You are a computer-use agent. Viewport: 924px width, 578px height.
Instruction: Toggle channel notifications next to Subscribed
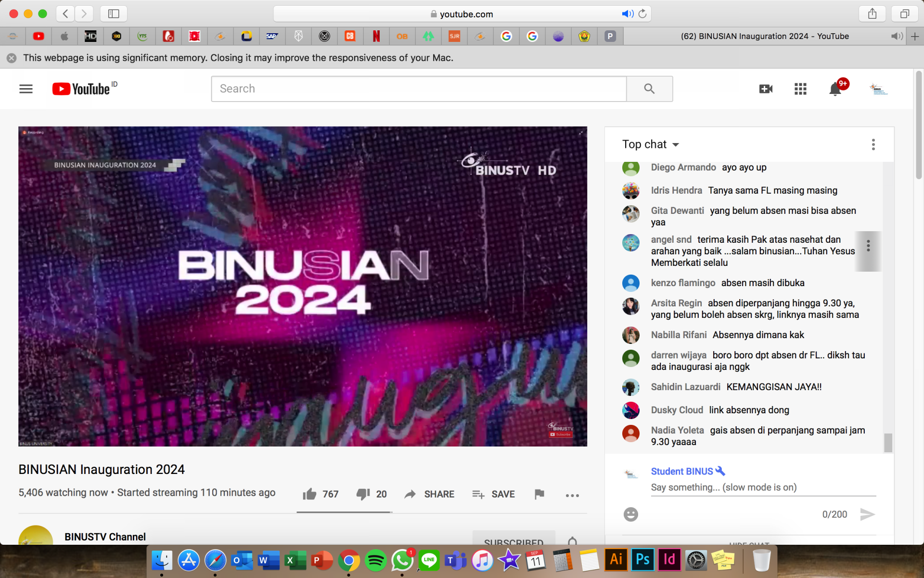coord(572,541)
